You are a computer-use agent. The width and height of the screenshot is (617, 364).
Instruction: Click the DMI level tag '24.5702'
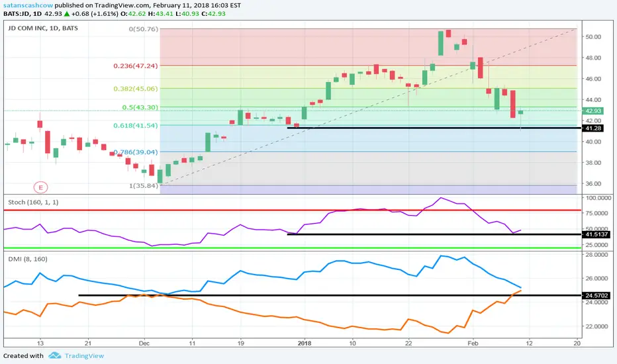[x=596, y=295]
